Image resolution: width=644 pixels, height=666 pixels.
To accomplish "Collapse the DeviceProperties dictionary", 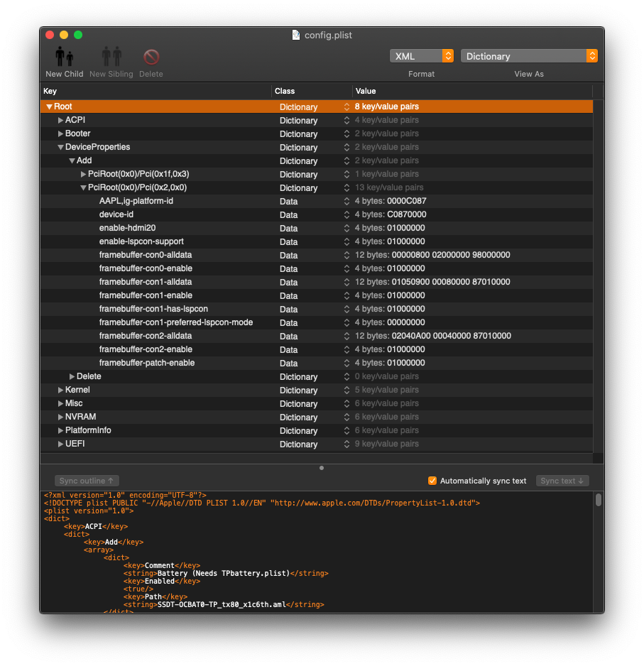I will pyautogui.click(x=60, y=147).
